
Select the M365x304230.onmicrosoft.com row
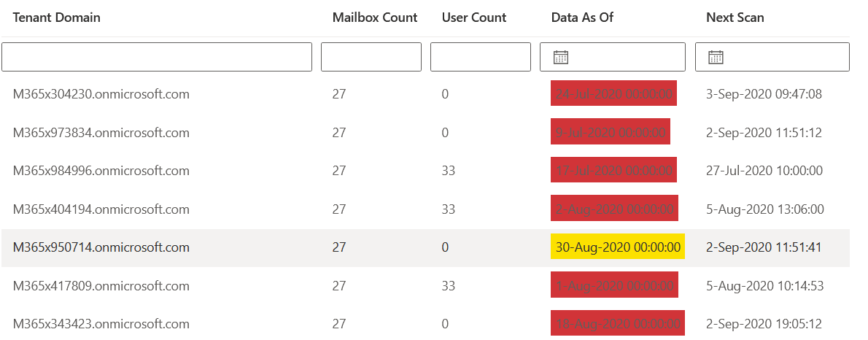[x=101, y=94]
